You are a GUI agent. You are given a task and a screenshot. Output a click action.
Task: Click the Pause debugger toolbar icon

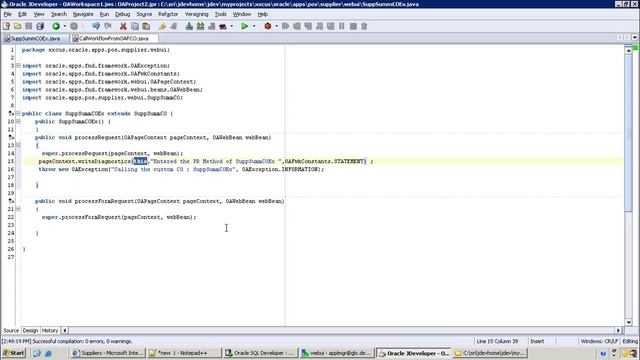pyautogui.click(x=342, y=26)
